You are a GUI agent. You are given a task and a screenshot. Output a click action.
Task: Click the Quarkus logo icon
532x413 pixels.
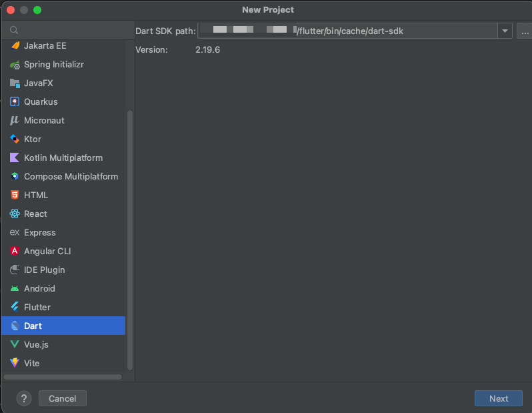point(15,101)
